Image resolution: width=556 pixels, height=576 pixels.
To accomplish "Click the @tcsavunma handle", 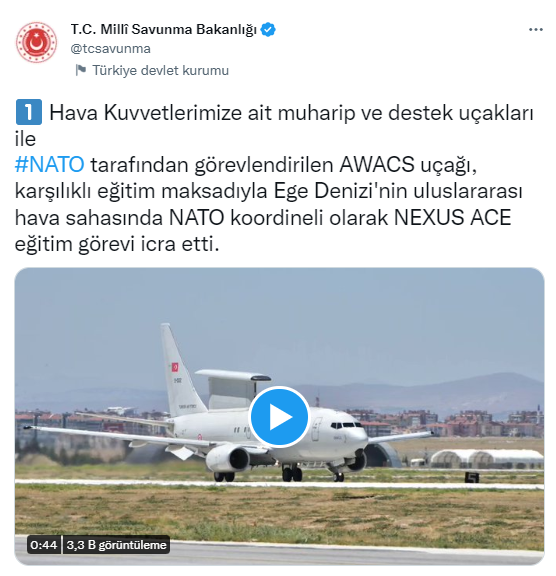I will pos(111,49).
